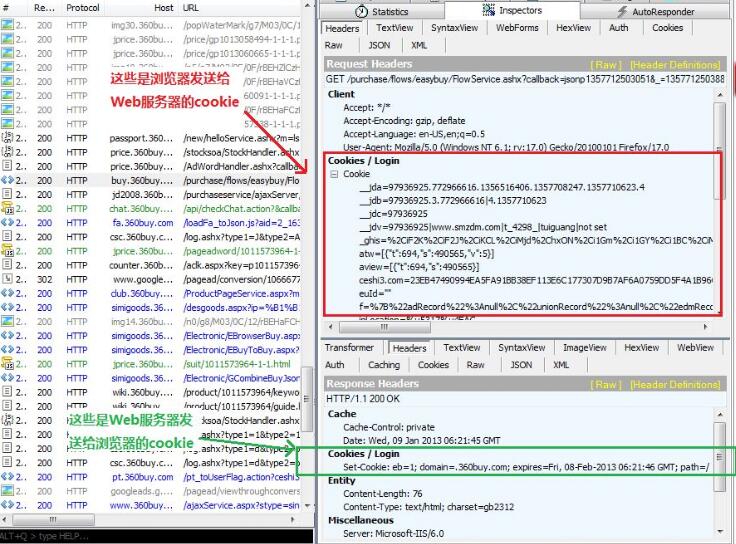Click the AutoResponder lightning bolt icon
This screenshot has height=544, width=736.
622,11
